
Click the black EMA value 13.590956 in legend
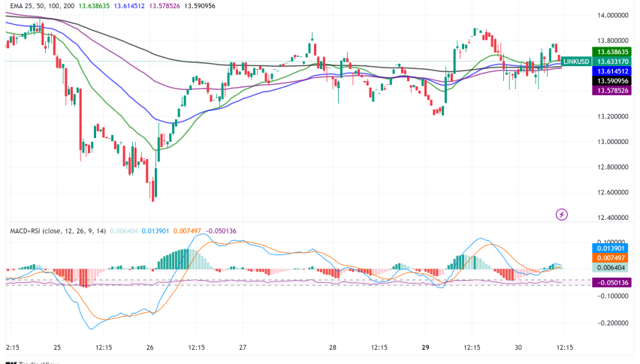point(200,6)
